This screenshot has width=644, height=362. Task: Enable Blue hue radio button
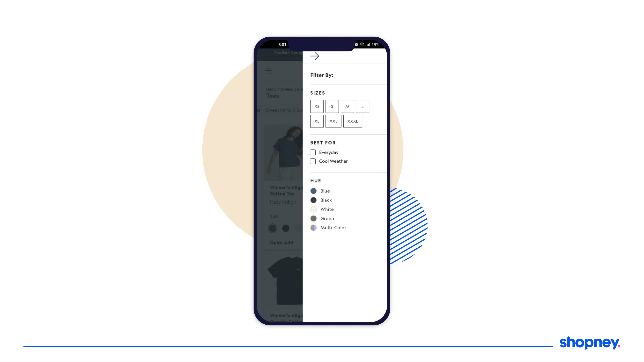(314, 190)
